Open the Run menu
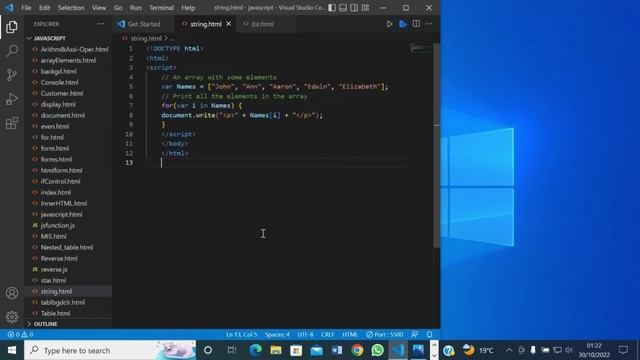Viewport: 640px width, 360px height. [136, 8]
